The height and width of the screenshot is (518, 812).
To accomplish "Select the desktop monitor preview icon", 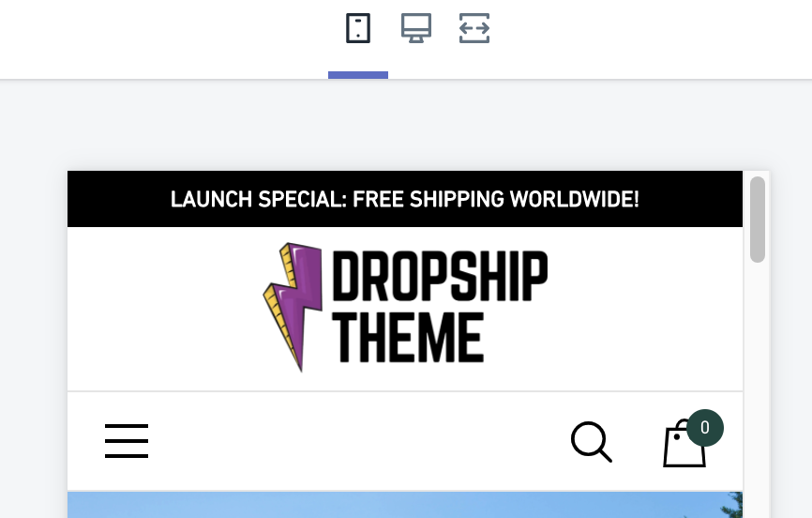I will pos(415,28).
